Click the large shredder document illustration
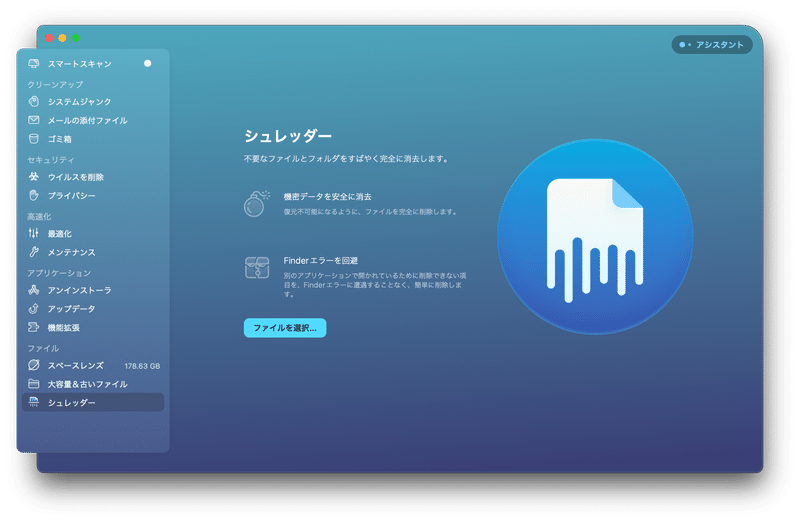 pos(595,237)
